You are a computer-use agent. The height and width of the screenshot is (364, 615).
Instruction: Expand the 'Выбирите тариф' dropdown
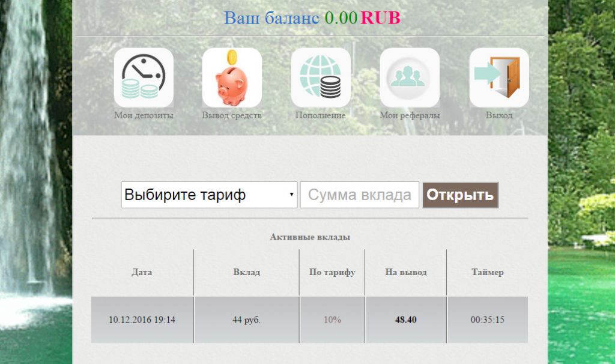(209, 195)
